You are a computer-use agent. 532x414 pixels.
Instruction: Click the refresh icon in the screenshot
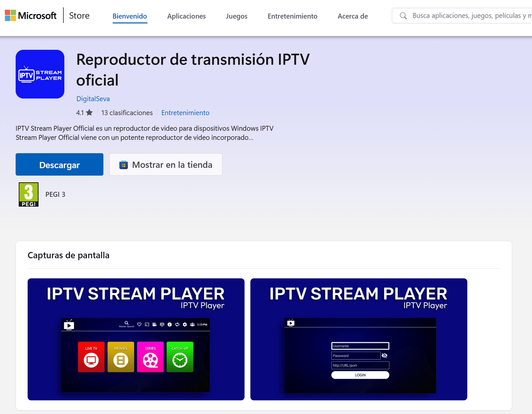(x=177, y=324)
